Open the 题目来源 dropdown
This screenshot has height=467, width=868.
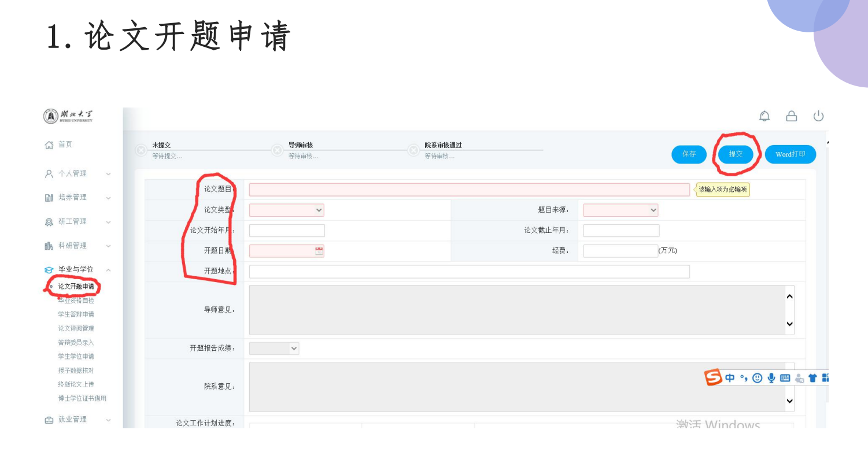pyautogui.click(x=620, y=210)
